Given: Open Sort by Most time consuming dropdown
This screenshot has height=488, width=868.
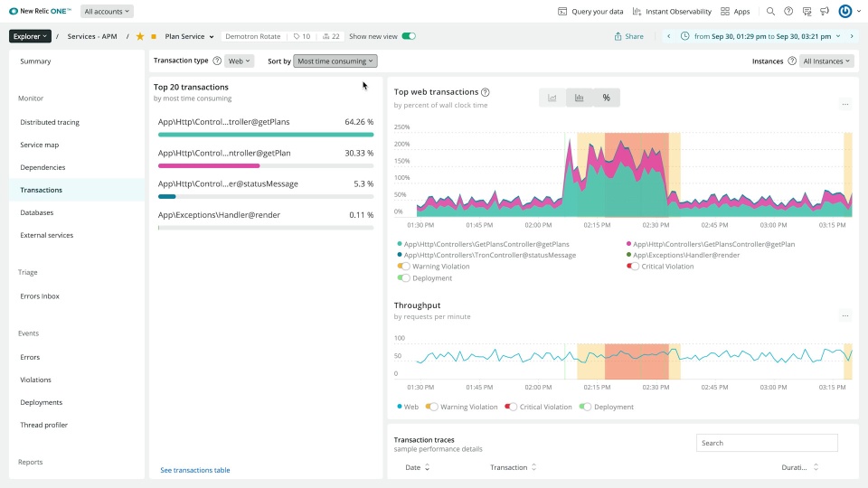Looking at the screenshot, I should click(x=335, y=61).
